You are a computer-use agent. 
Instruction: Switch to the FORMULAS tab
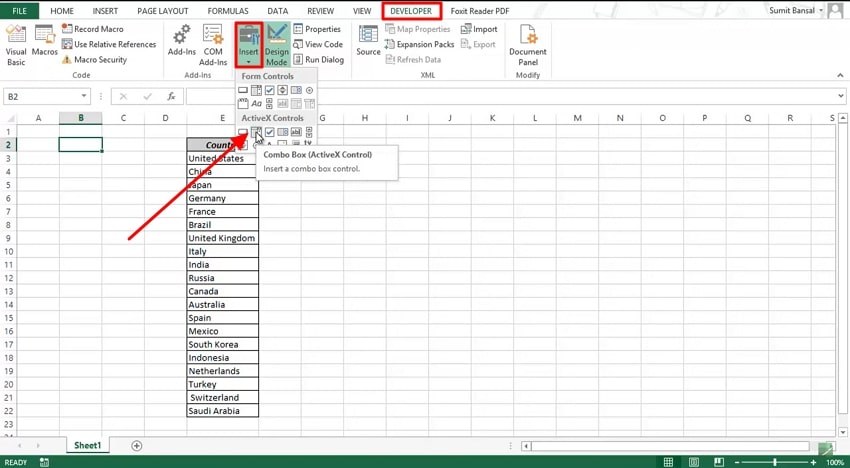pos(228,11)
